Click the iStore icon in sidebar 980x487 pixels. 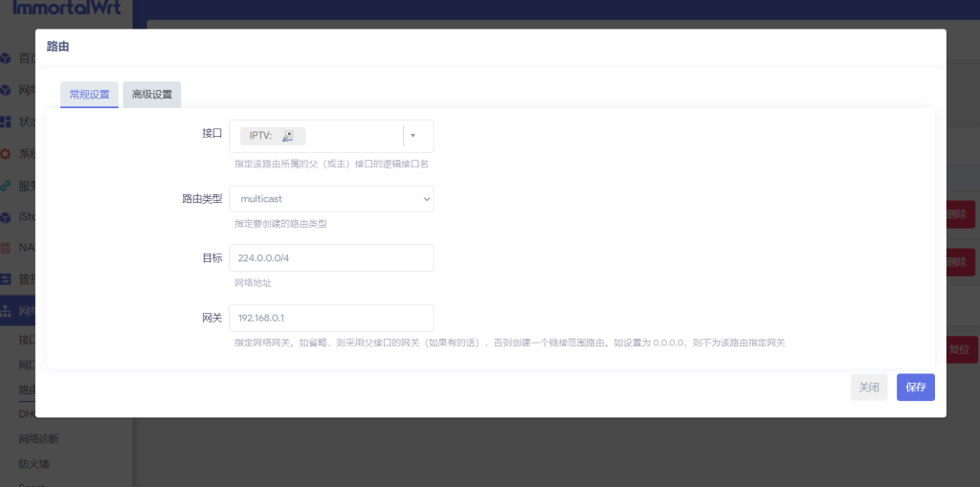pyautogui.click(x=6, y=216)
